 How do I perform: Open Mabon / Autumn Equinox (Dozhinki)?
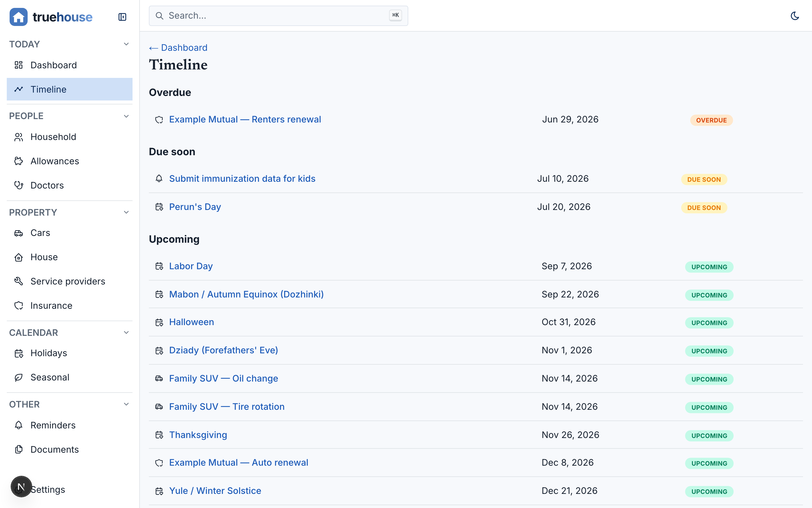pos(246,294)
